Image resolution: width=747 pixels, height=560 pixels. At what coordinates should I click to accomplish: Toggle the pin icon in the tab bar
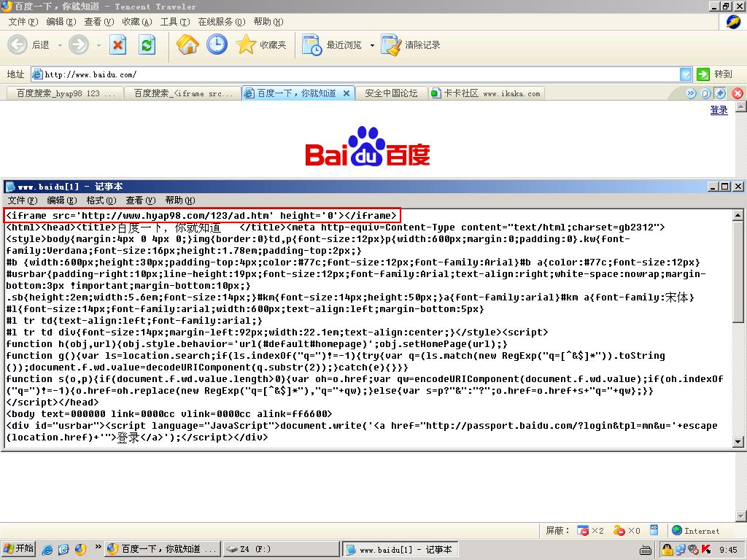coord(720,93)
